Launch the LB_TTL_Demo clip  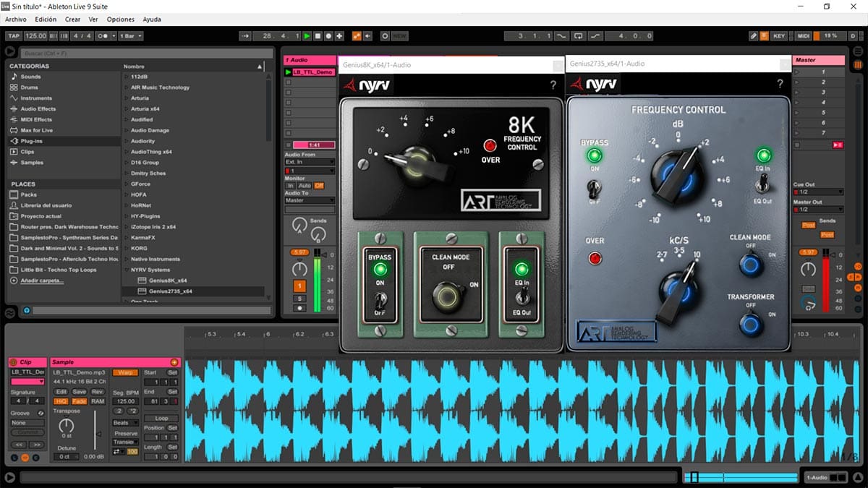[289, 72]
